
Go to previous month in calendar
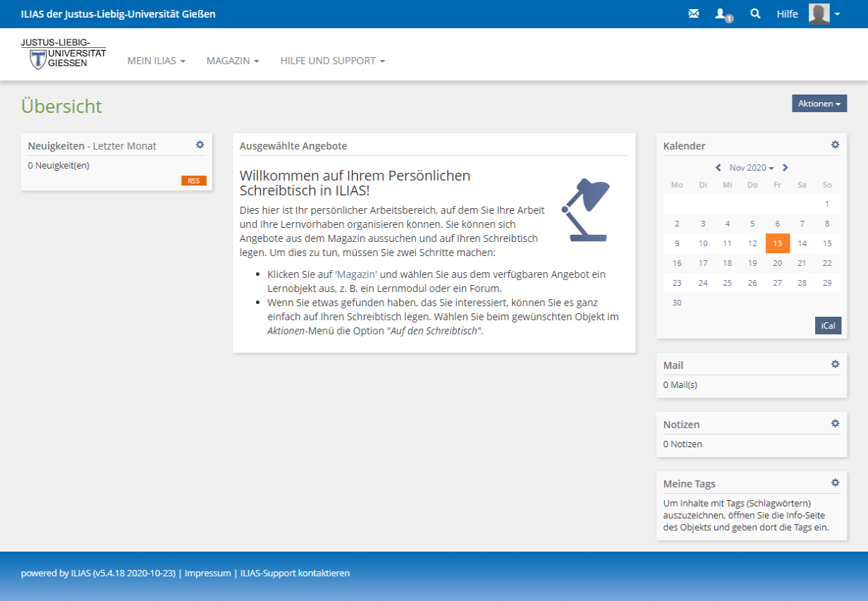tap(718, 168)
